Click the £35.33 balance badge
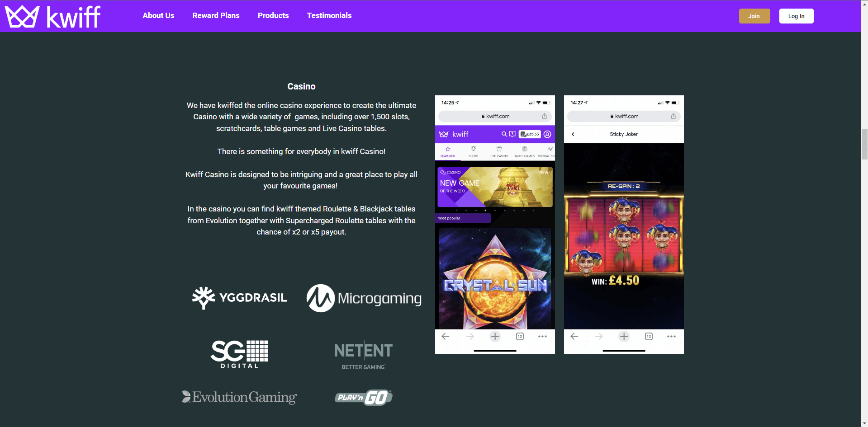The image size is (868, 427). tap(530, 134)
